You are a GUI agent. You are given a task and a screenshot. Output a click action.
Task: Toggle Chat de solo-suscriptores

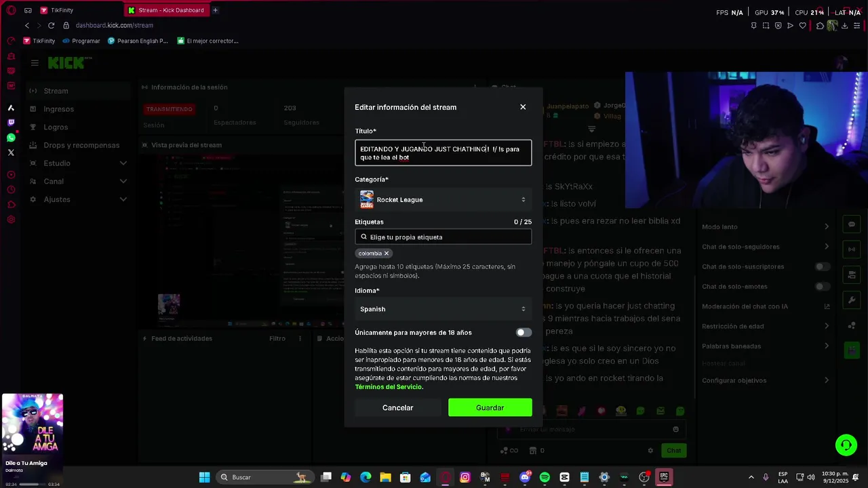tap(823, 267)
